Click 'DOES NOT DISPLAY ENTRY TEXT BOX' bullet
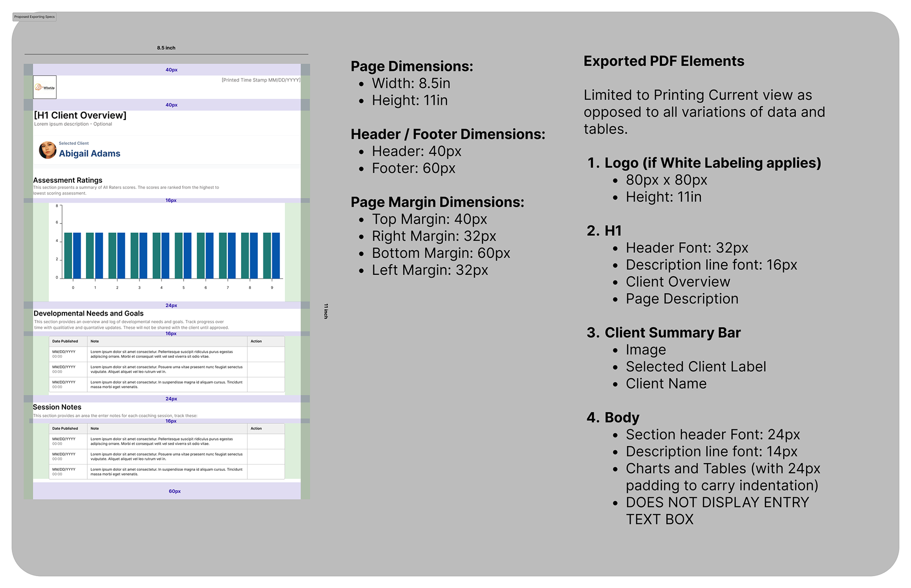Viewport: 911px width, 588px height. tap(717, 511)
